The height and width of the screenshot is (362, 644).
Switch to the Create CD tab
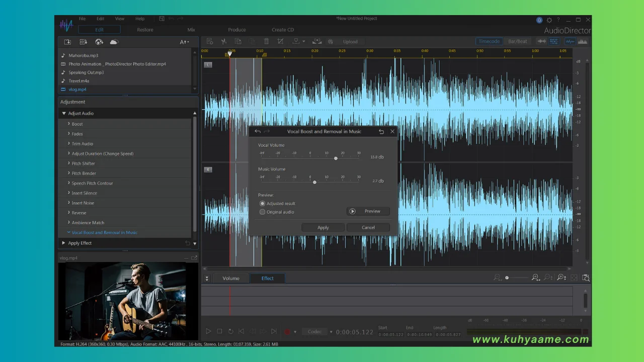point(283,30)
